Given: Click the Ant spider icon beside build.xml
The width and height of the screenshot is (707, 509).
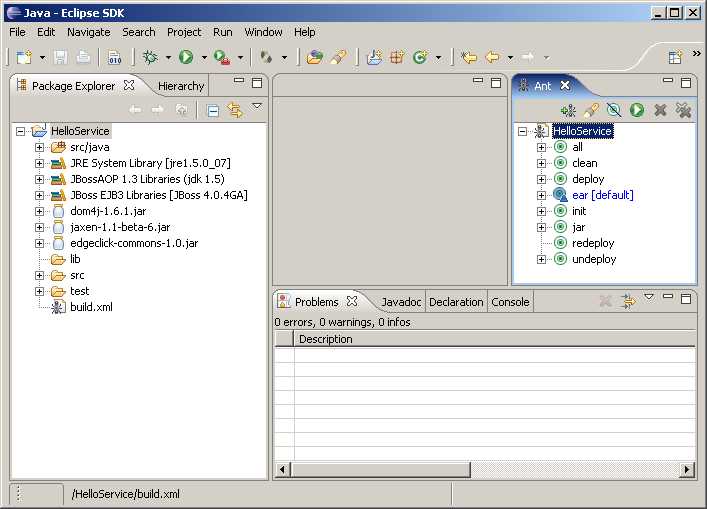Looking at the screenshot, I should (57, 307).
